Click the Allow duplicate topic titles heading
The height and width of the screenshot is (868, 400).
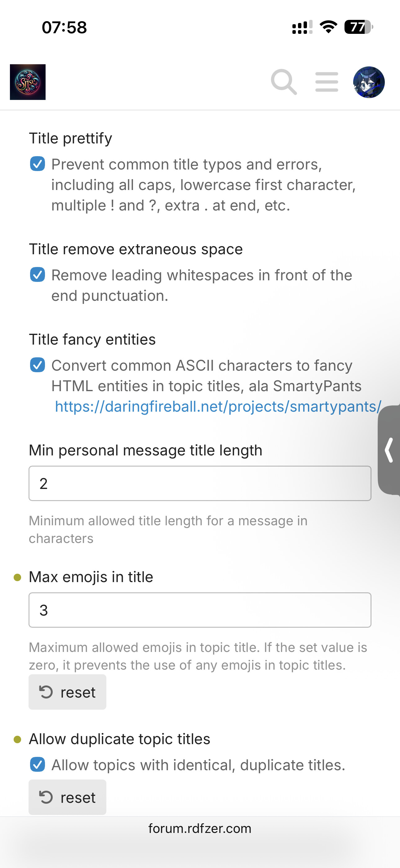119,739
